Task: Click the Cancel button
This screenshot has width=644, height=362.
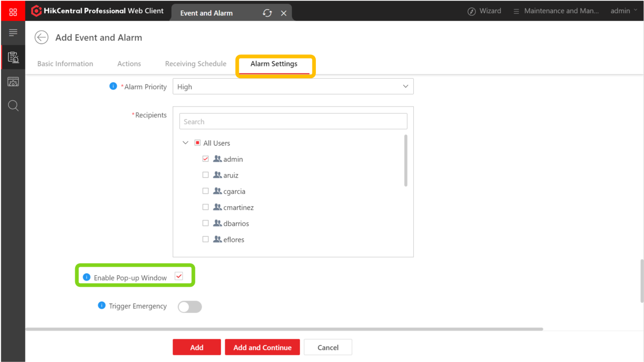Action: (328, 347)
